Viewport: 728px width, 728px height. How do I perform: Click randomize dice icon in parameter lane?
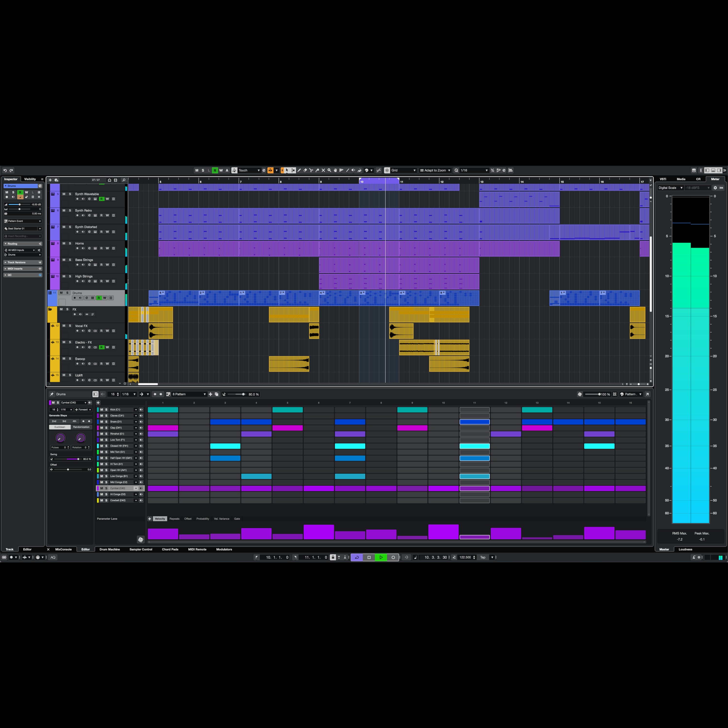141,540
